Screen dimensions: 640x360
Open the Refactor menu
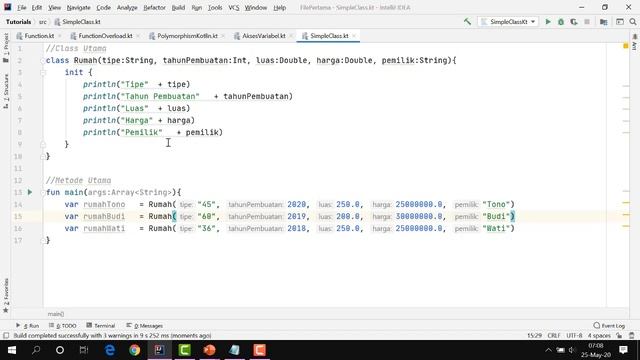pos(154,7)
